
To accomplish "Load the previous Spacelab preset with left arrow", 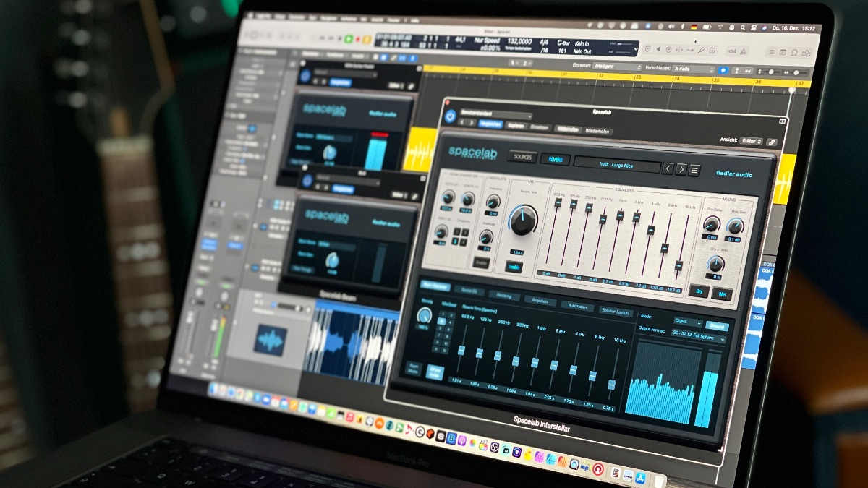I will [x=668, y=168].
